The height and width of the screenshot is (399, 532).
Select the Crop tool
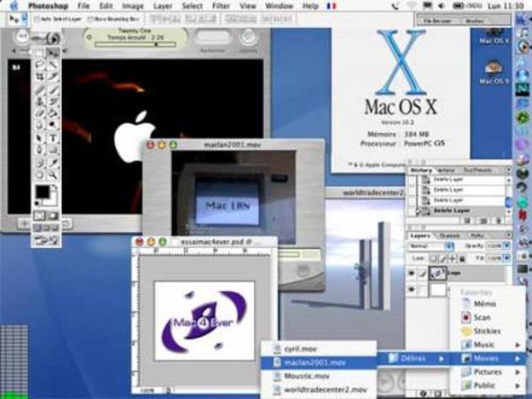[40, 76]
